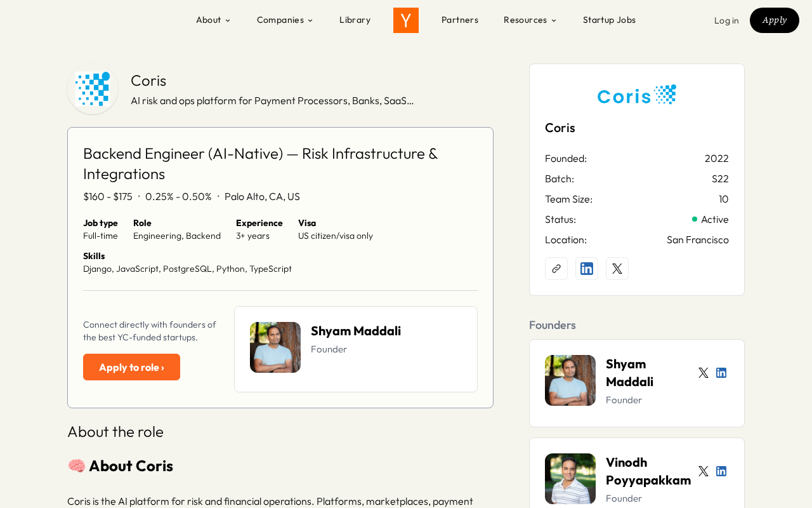Click the "About Coris" section heading
The width and height of the screenshot is (812, 508).
coord(121,465)
